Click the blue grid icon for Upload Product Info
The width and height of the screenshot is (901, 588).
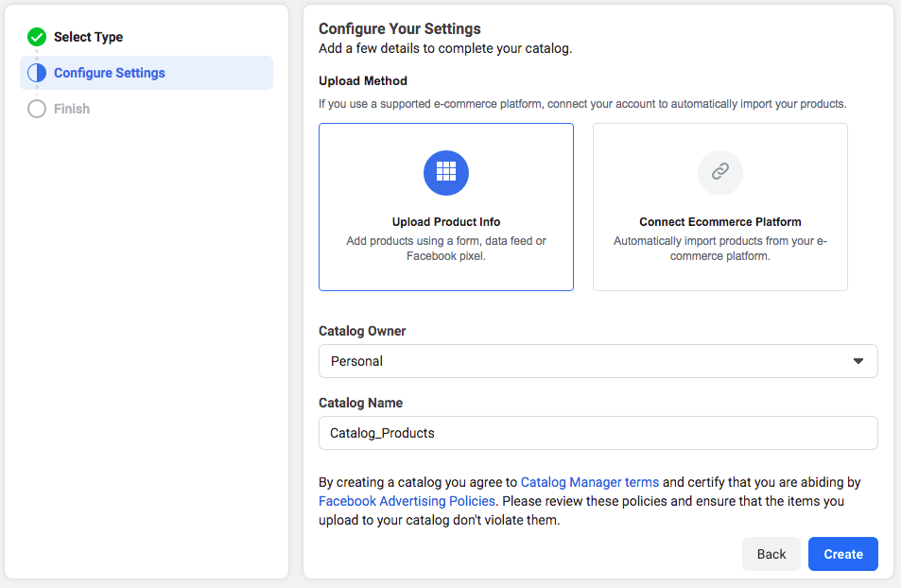446,172
